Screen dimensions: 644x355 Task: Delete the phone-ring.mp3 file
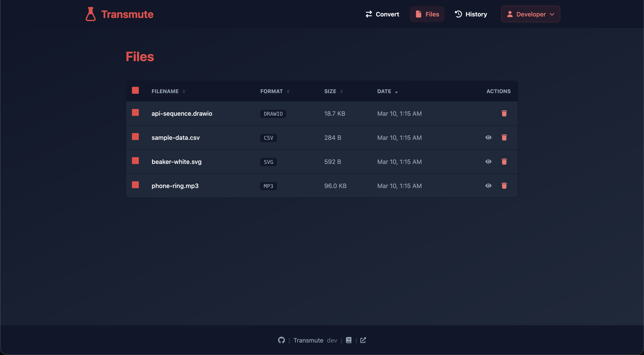coord(504,186)
